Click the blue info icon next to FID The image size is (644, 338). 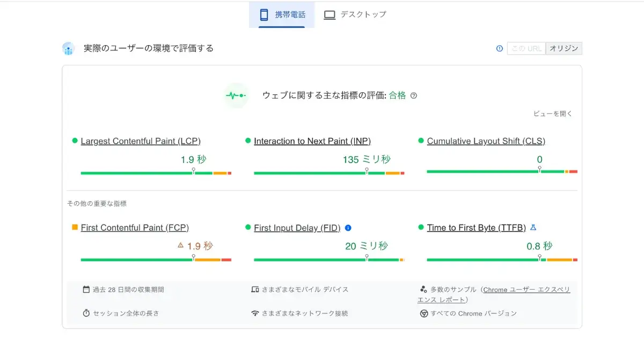click(348, 228)
